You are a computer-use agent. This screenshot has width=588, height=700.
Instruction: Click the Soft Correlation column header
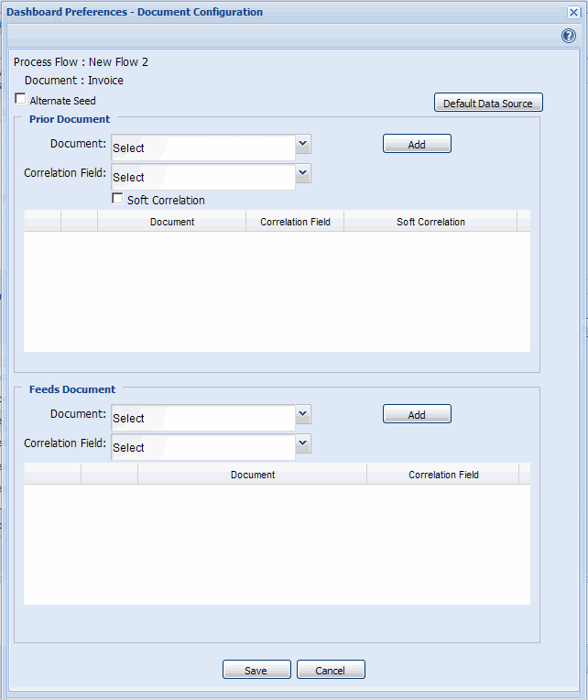(430, 222)
